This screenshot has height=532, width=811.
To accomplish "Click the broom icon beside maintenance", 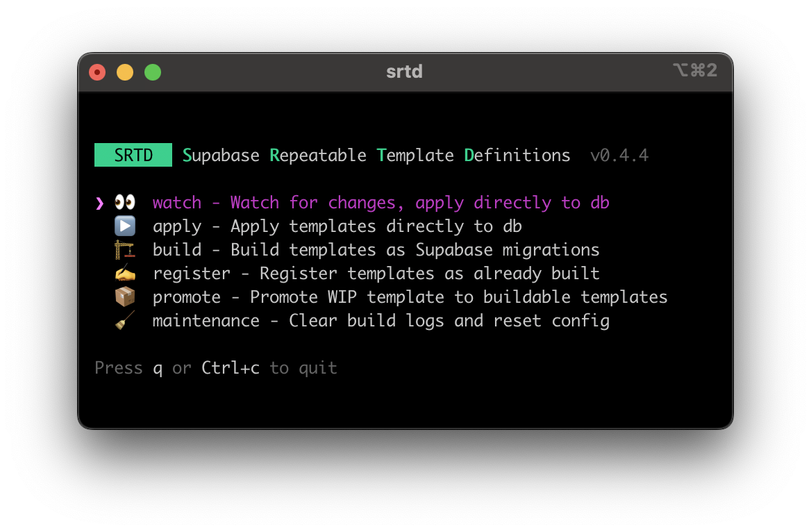I will (125, 320).
